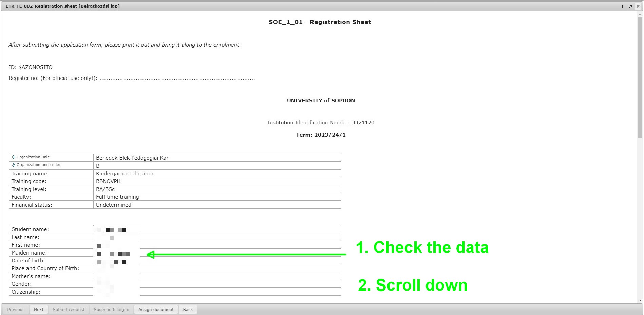Close the Registration sheet dialog
The image size is (644, 315).
pyautogui.click(x=638, y=6)
